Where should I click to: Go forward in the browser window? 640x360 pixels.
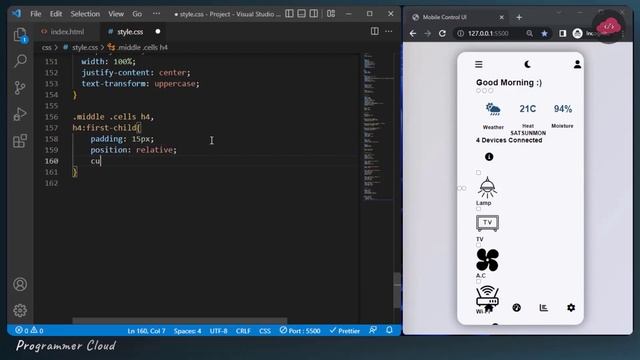tap(427, 33)
